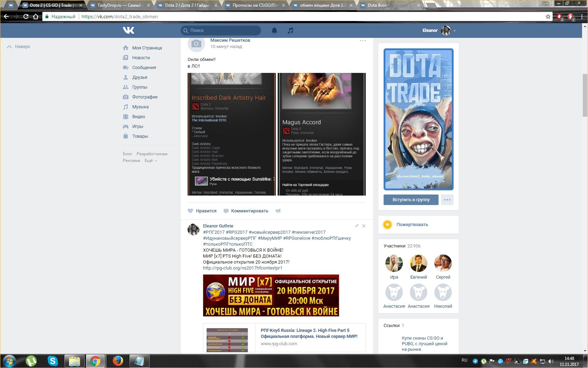
Task: Click Вступить в группу button
Action: [x=411, y=200]
